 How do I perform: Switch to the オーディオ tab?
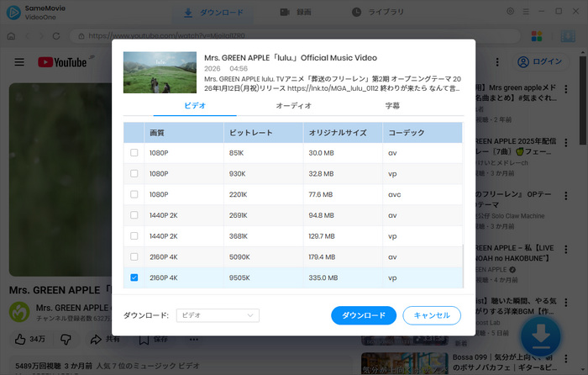294,106
